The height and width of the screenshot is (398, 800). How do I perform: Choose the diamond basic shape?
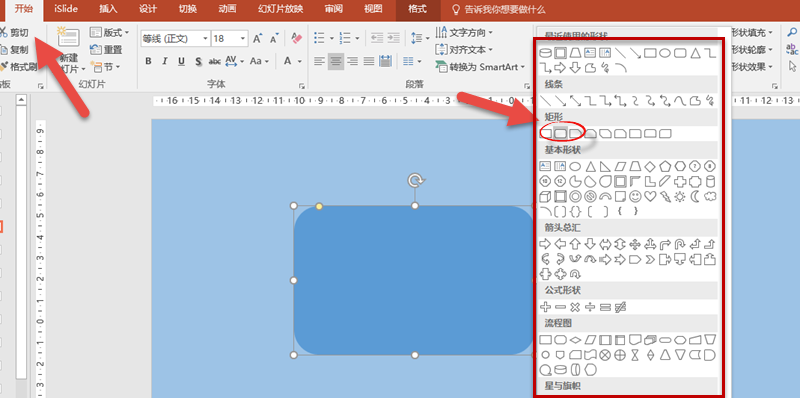(x=650, y=166)
